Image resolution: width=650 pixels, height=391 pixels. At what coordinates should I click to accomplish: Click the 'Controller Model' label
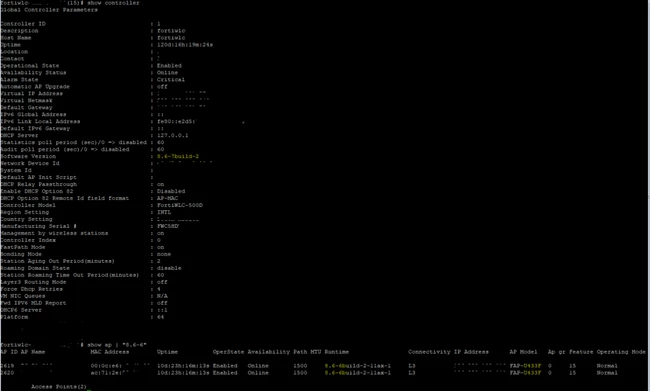(28, 205)
